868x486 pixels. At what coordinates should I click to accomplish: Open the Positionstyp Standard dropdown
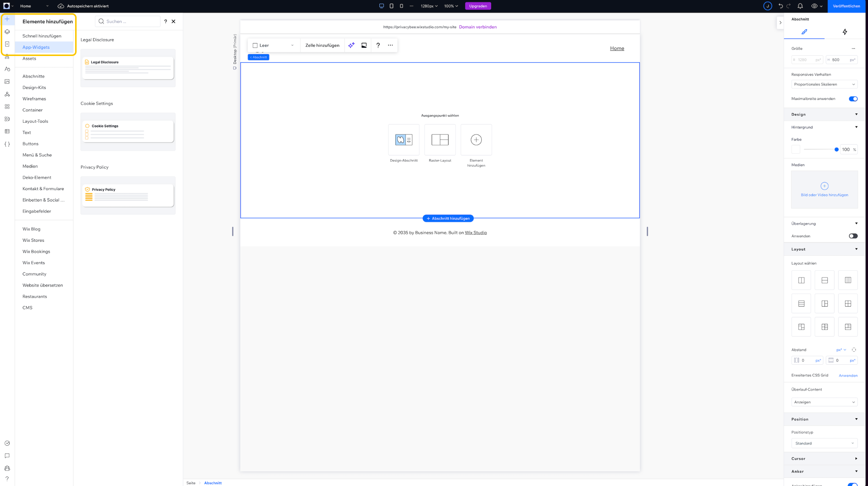click(x=824, y=443)
